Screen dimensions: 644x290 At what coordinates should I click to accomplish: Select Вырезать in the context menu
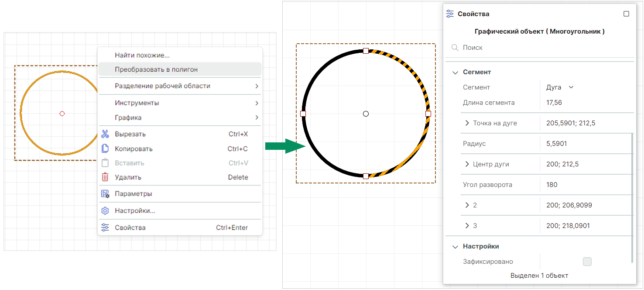(x=180, y=134)
